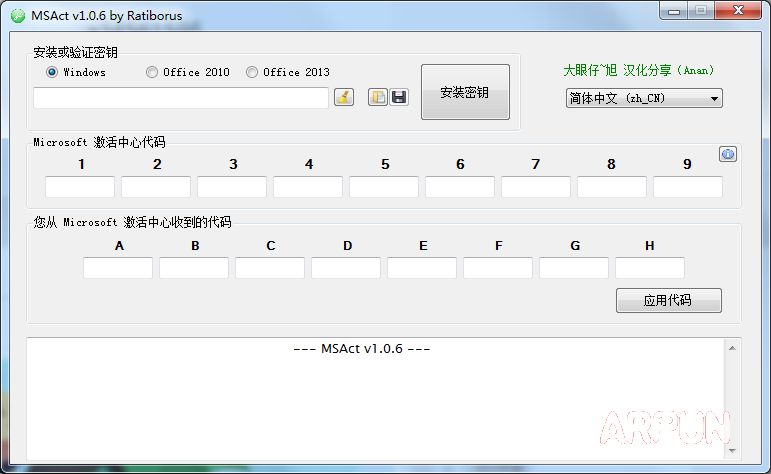
Task: Click activation code field 5
Action: 384,187
